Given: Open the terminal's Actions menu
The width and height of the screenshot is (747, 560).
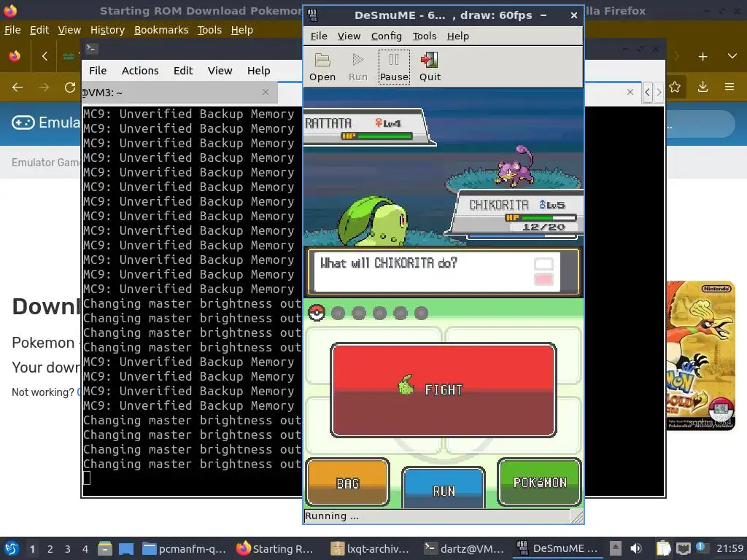Looking at the screenshot, I should [140, 71].
